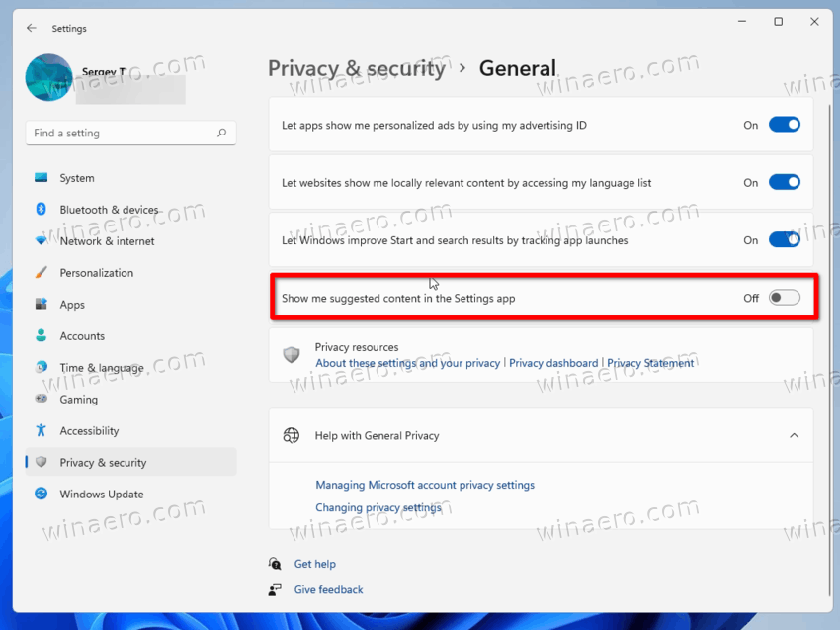Disable personalized ads advertising ID toggle
This screenshot has height=630, width=840.
[x=785, y=125]
